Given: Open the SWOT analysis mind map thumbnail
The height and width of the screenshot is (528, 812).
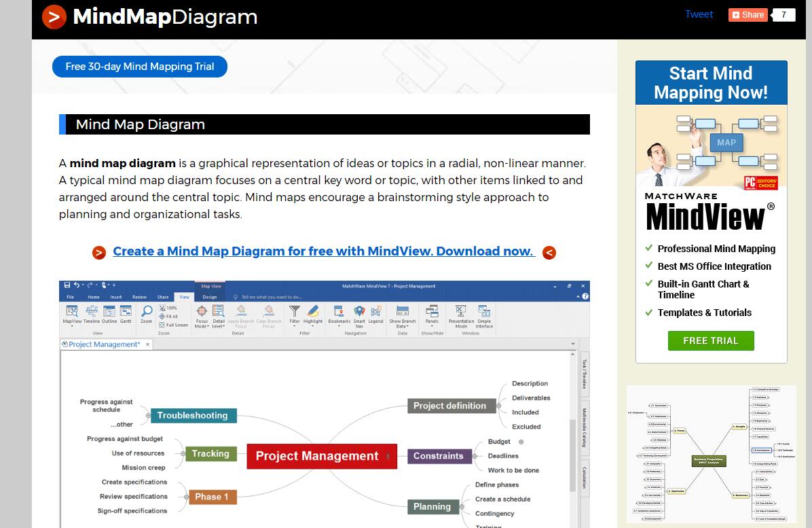Looking at the screenshot, I should (x=712, y=454).
